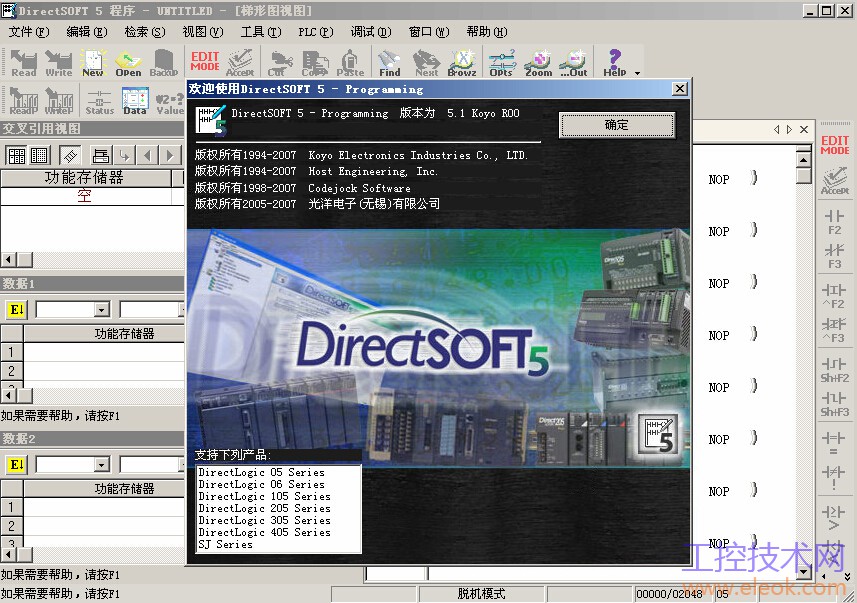Toggle the Status monitoring icon
This screenshot has width=857, height=603.
click(99, 100)
